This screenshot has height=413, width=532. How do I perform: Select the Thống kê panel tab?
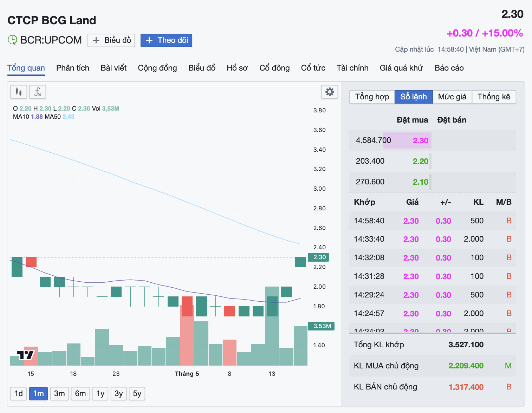(x=494, y=97)
